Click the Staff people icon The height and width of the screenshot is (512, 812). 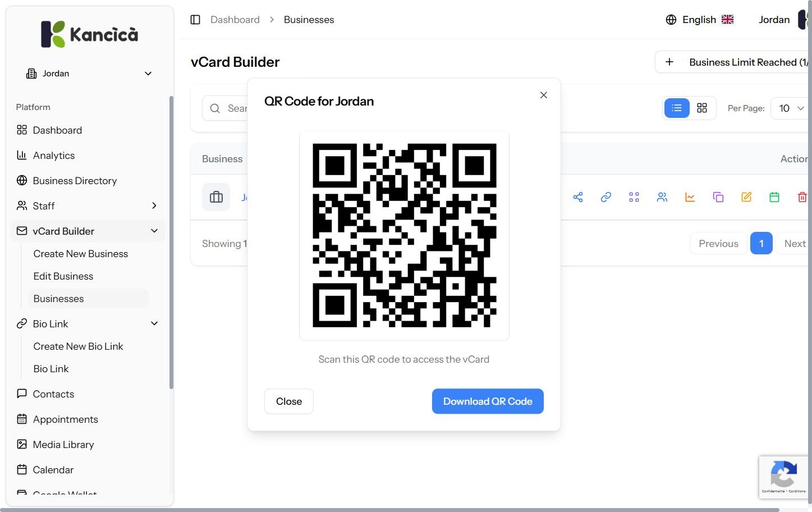pos(22,206)
